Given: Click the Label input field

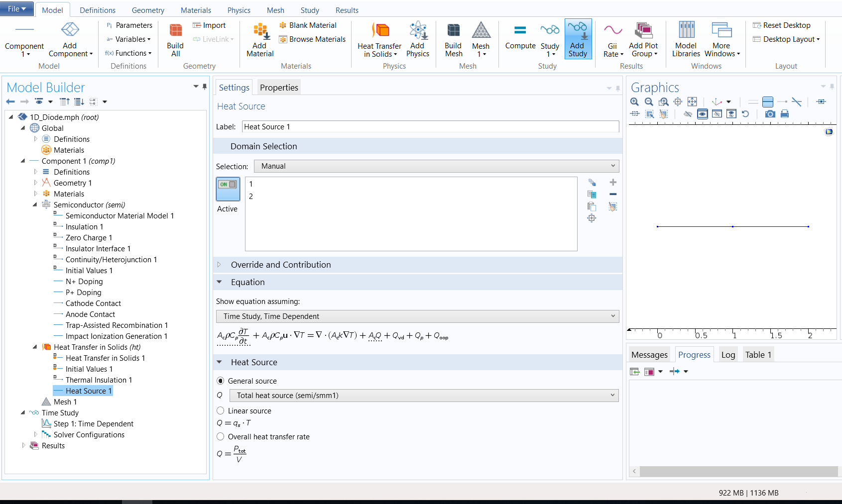Looking at the screenshot, I should pyautogui.click(x=430, y=127).
